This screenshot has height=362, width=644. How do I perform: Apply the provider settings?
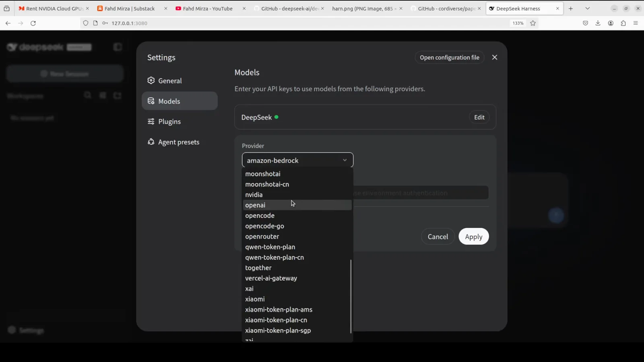(473, 237)
